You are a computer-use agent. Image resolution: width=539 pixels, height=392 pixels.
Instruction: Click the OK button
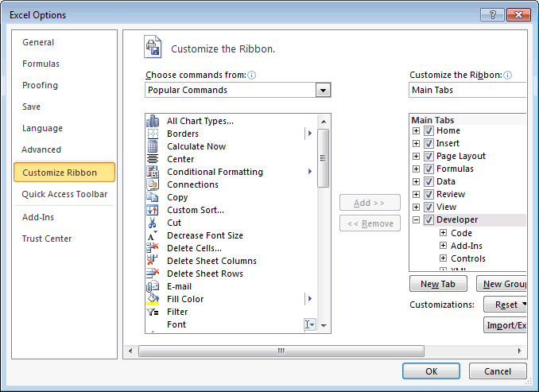431,371
